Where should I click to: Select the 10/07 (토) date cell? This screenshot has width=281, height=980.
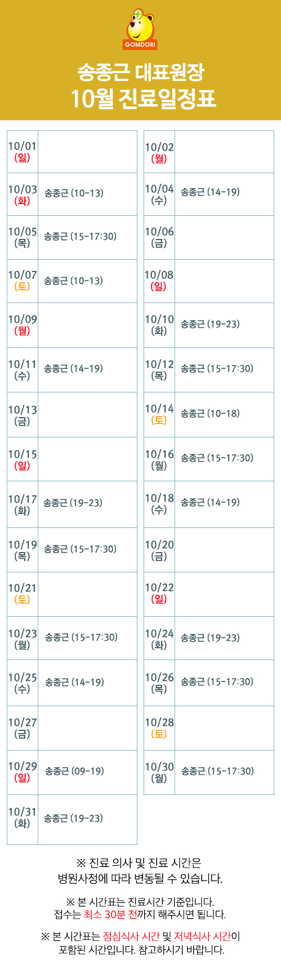pyautogui.click(x=23, y=281)
